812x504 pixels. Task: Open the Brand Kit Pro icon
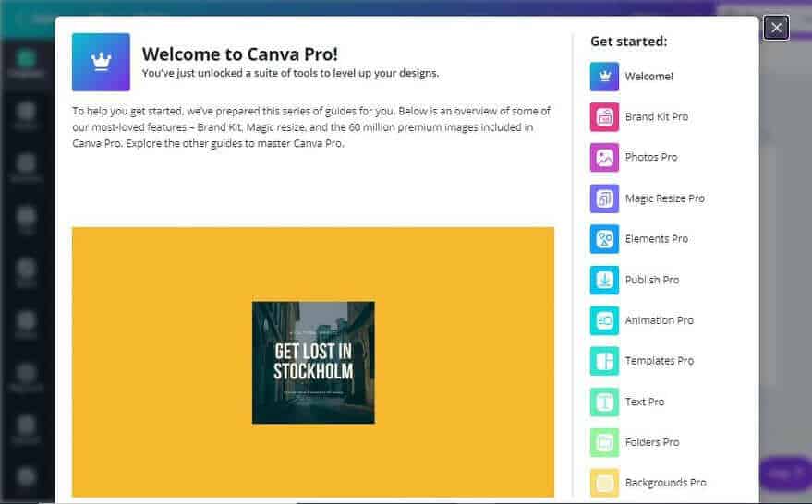[604, 117]
